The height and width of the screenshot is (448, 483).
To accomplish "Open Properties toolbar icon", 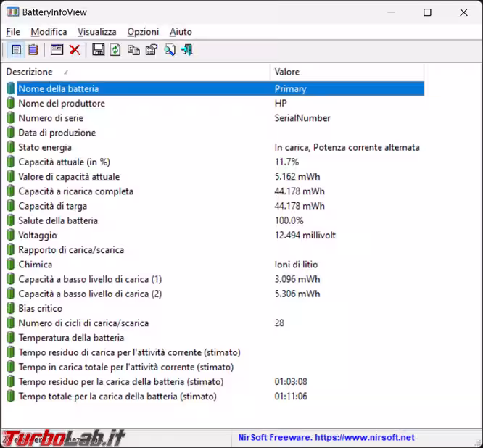I will click(x=151, y=50).
